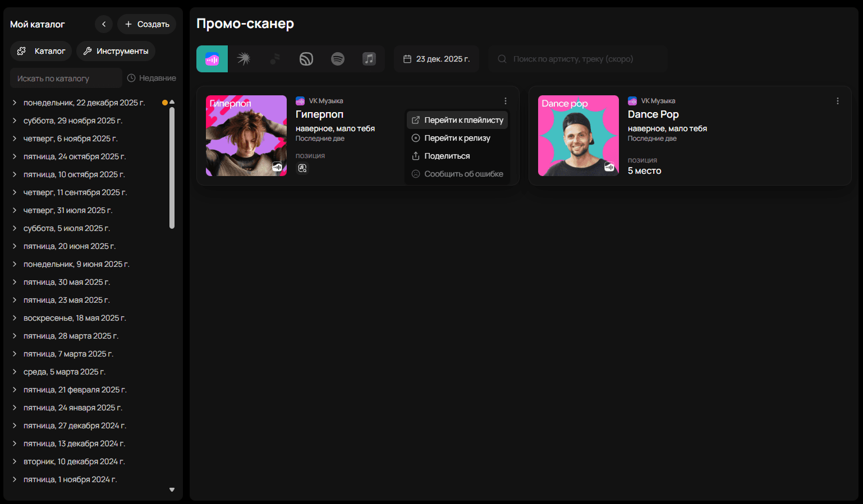Open the Инструменты section

pyautogui.click(x=116, y=51)
